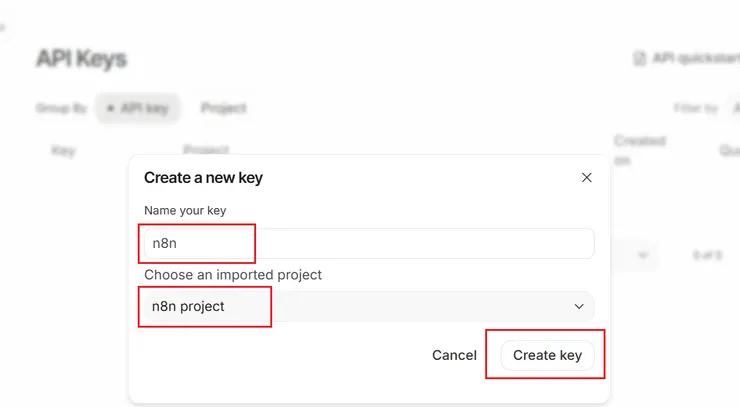Click the 0 of 0 pagination text
Image resolution: width=740 pixels, height=407 pixels.
[x=706, y=256]
